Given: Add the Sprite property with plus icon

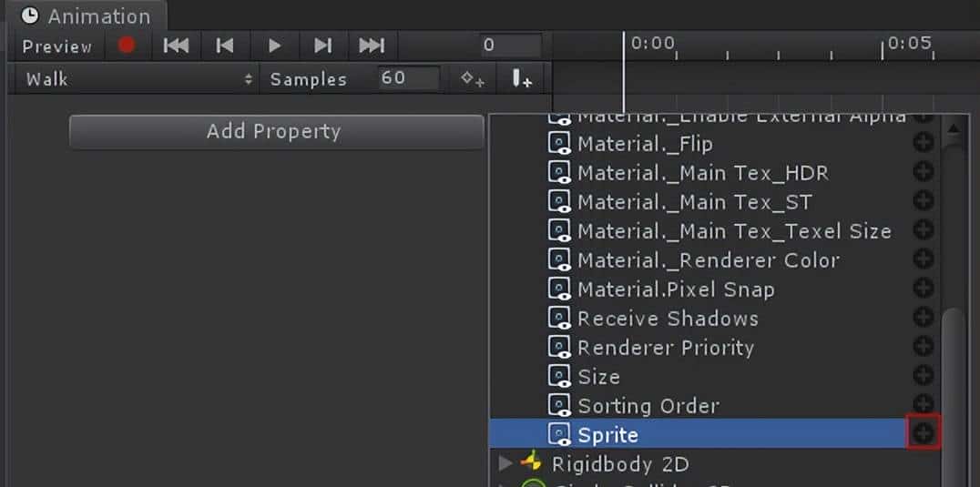Looking at the screenshot, I should [x=924, y=434].
